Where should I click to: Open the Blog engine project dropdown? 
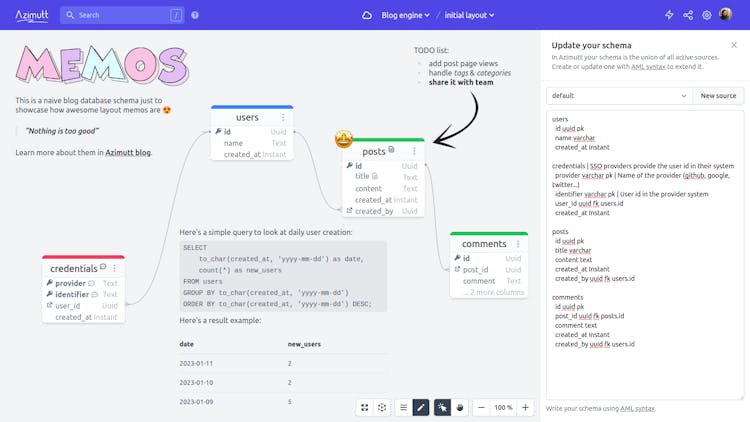pos(405,15)
